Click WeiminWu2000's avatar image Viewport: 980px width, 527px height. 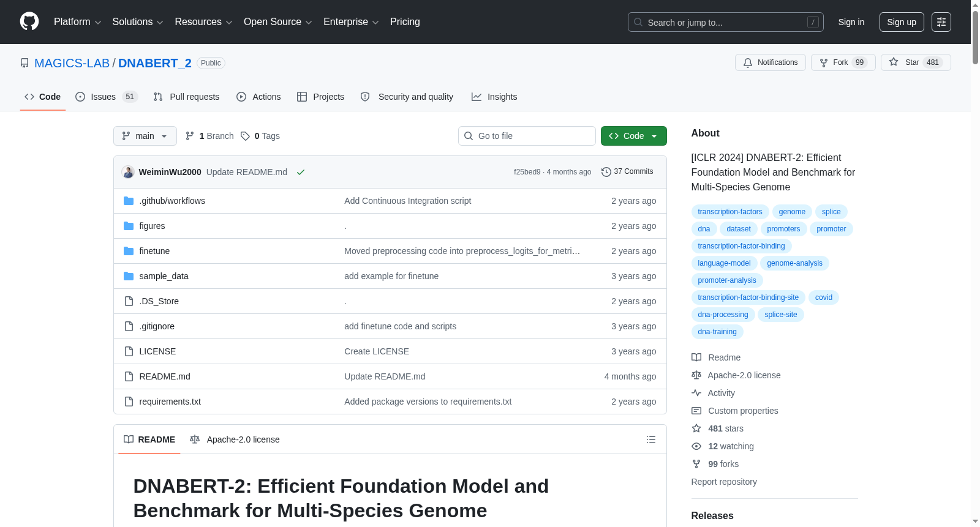pyautogui.click(x=128, y=172)
